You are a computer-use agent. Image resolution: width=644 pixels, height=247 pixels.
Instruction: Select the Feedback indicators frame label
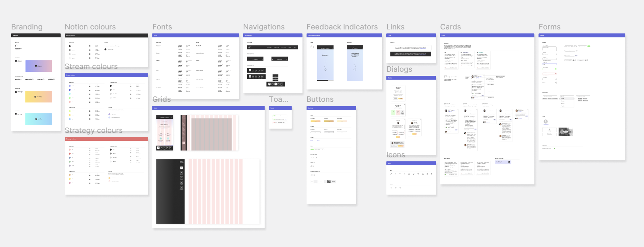(342, 27)
